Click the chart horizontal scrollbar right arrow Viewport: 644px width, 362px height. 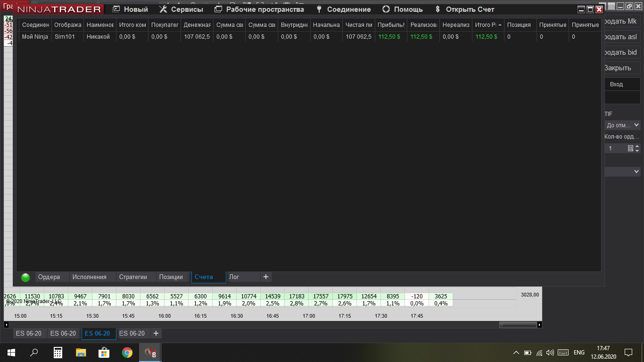(x=540, y=325)
